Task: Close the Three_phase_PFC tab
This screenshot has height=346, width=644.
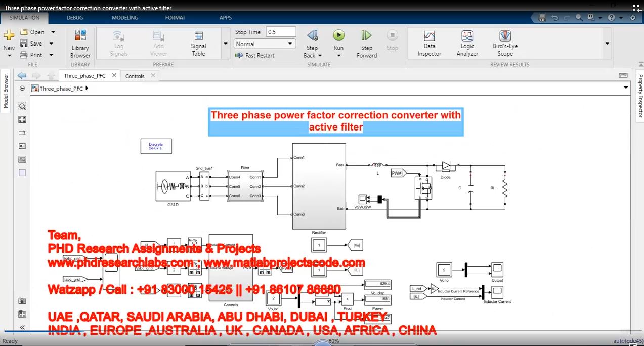Action: [114, 75]
